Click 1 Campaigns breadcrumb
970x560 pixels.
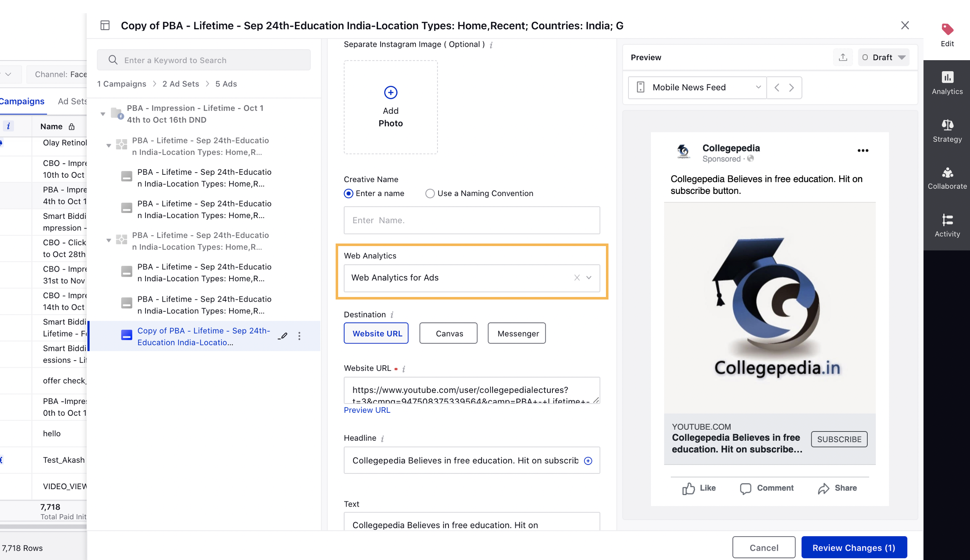tap(122, 84)
